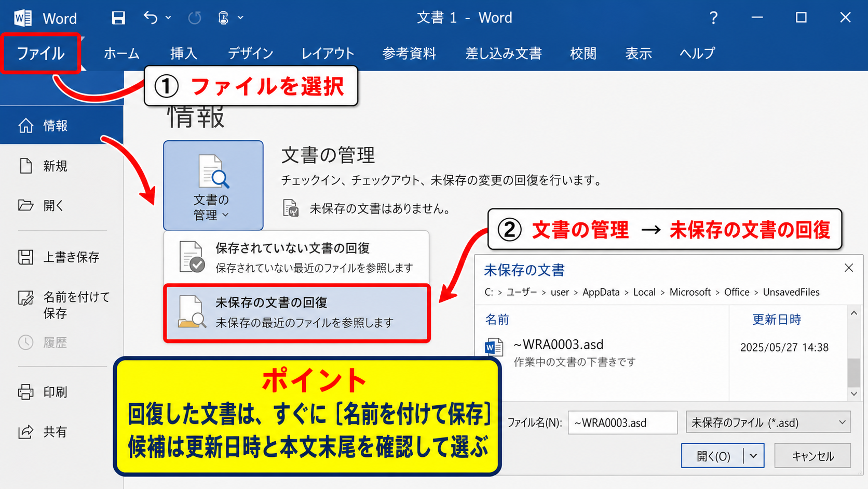Switch to the 挿入 tab
Screen dimensions: 868x489
coord(184,53)
